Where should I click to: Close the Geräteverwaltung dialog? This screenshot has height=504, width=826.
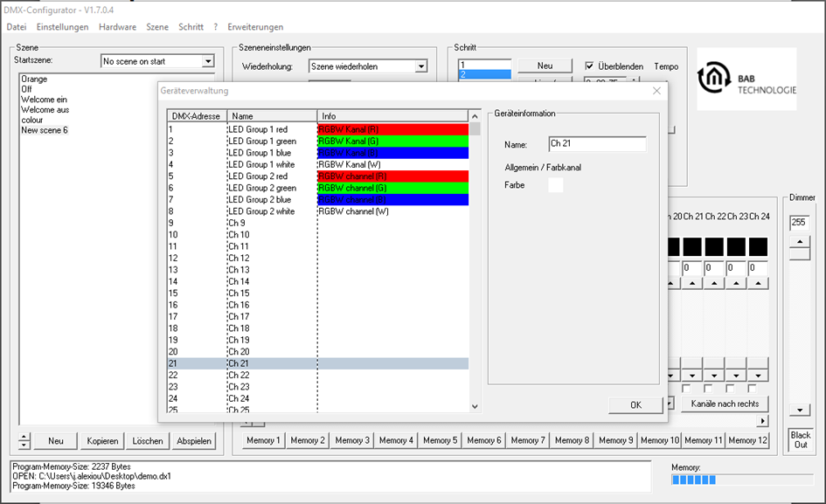point(656,91)
